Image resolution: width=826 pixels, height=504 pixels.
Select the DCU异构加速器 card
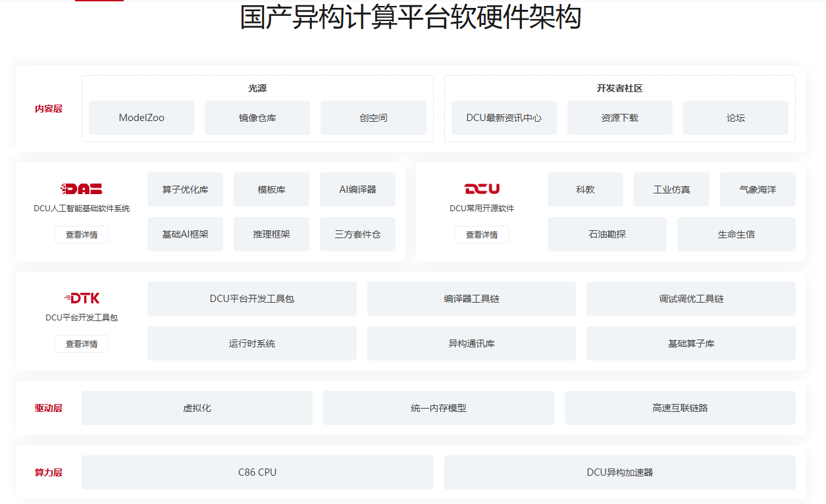click(x=620, y=472)
